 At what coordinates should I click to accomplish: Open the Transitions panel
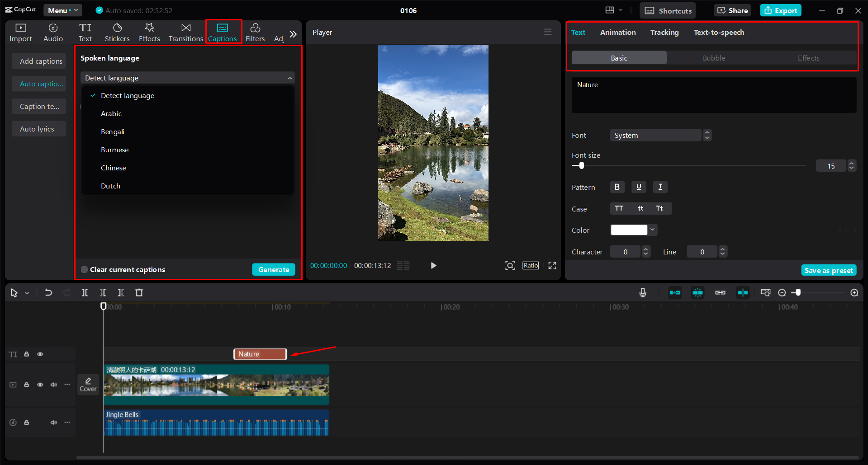(185, 32)
